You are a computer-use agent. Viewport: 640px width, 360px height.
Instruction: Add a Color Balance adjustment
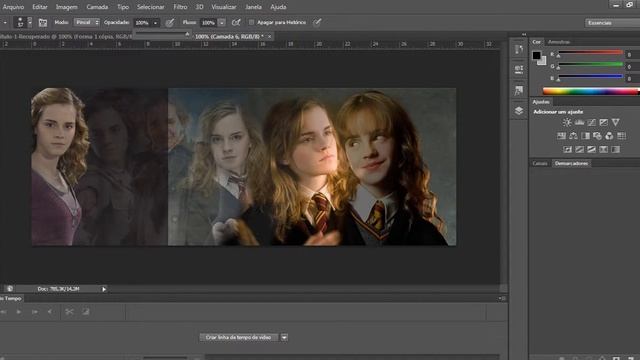(573, 136)
